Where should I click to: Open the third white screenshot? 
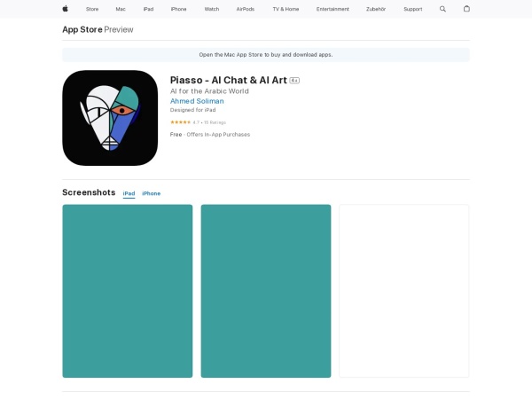point(404,291)
